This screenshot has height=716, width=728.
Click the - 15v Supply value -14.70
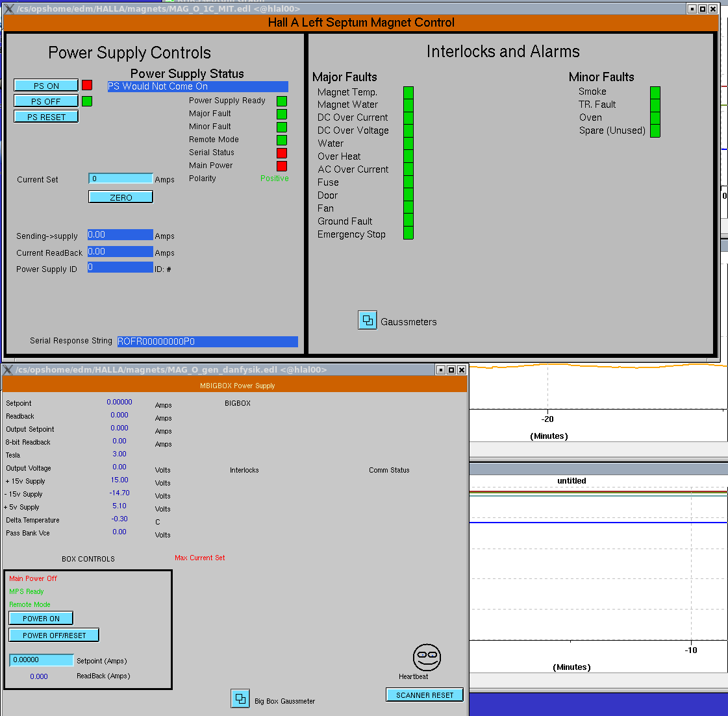tap(119, 493)
